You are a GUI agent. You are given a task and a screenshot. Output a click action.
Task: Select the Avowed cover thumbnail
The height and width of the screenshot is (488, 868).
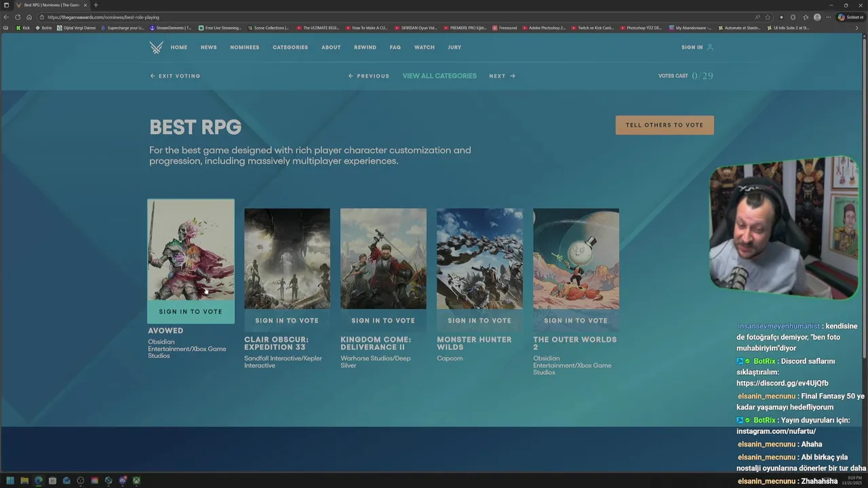(191, 249)
